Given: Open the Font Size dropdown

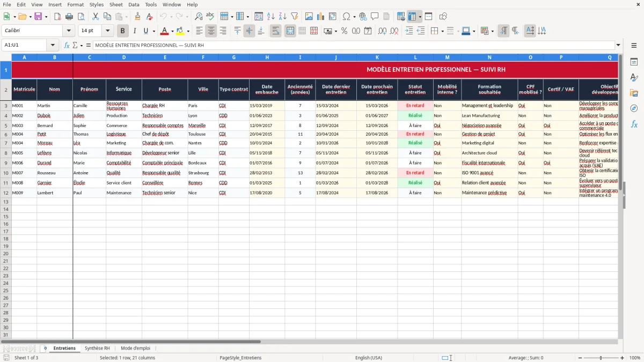Looking at the screenshot, I should (107, 31).
